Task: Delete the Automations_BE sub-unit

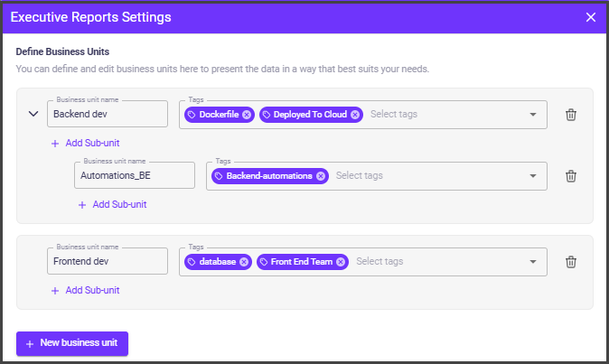Action: point(570,176)
